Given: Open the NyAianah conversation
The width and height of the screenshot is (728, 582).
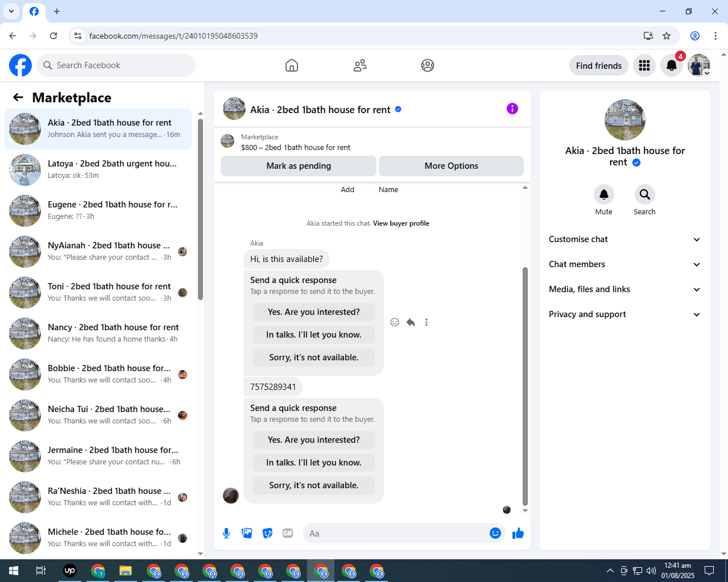Looking at the screenshot, I should point(98,252).
